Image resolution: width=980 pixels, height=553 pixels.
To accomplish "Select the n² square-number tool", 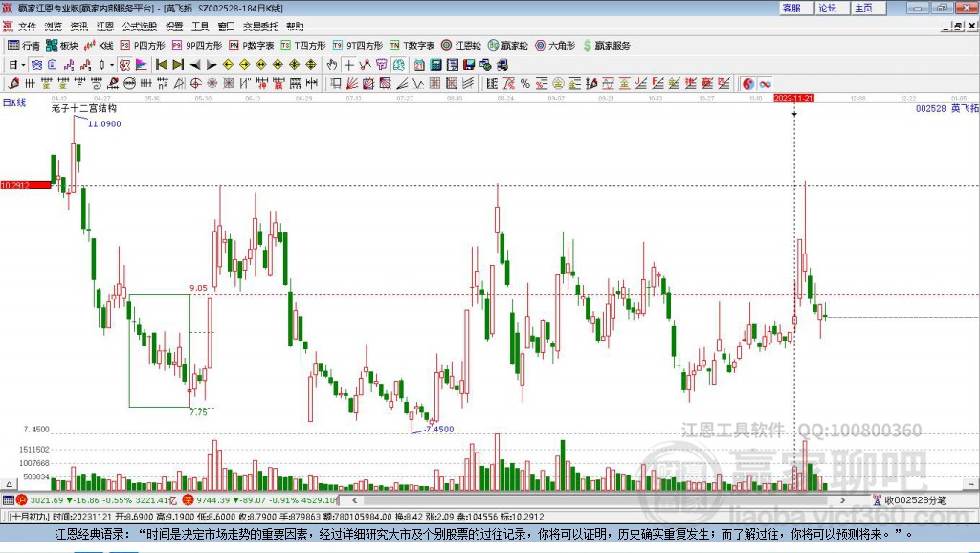I will (163, 83).
